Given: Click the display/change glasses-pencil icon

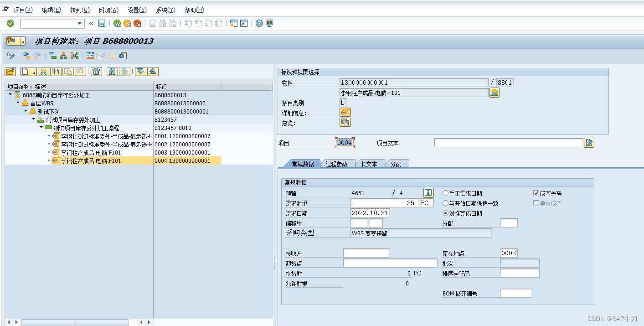Looking at the screenshot, I should point(11,56).
